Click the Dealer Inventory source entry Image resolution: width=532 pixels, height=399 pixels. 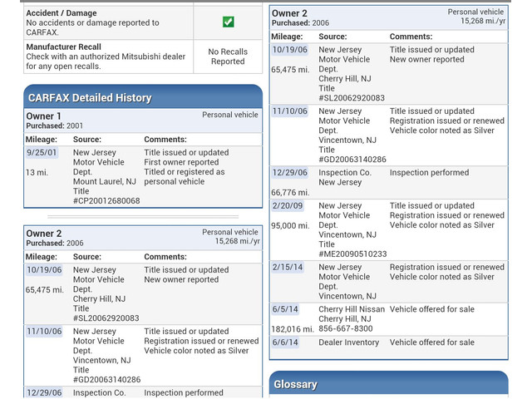coord(349,342)
